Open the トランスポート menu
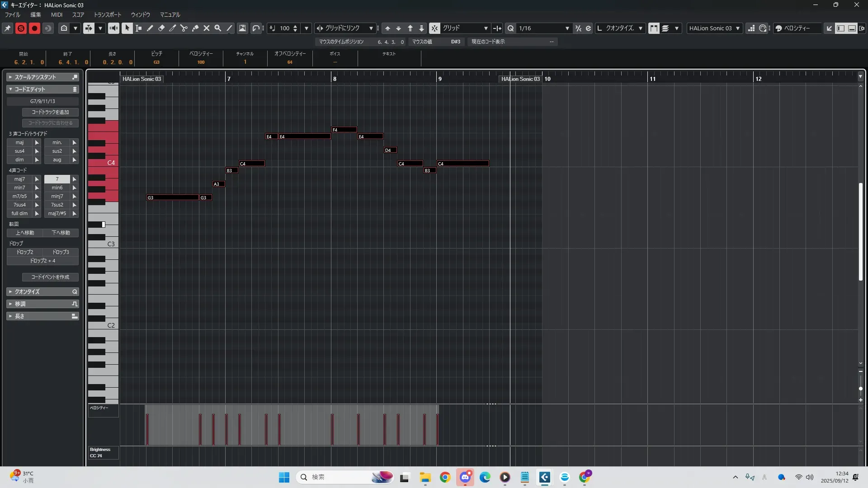This screenshot has height=488, width=868. pyautogui.click(x=107, y=14)
